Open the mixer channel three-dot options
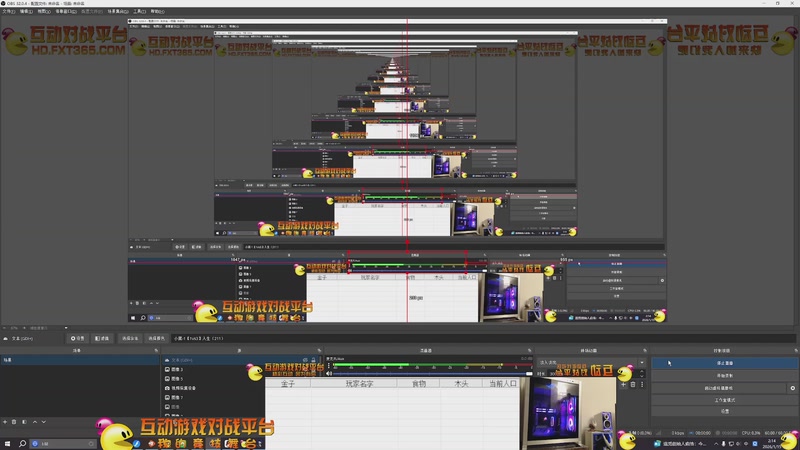This screenshot has height=450, width=800. pyautogui.click(x=329, y=365)
